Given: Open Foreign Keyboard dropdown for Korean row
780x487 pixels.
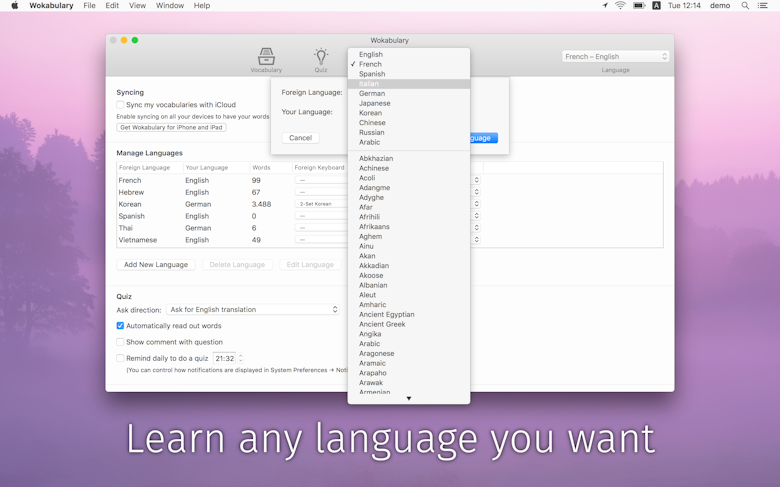Looking at the screenshot, I should click(x=321, y=204).
